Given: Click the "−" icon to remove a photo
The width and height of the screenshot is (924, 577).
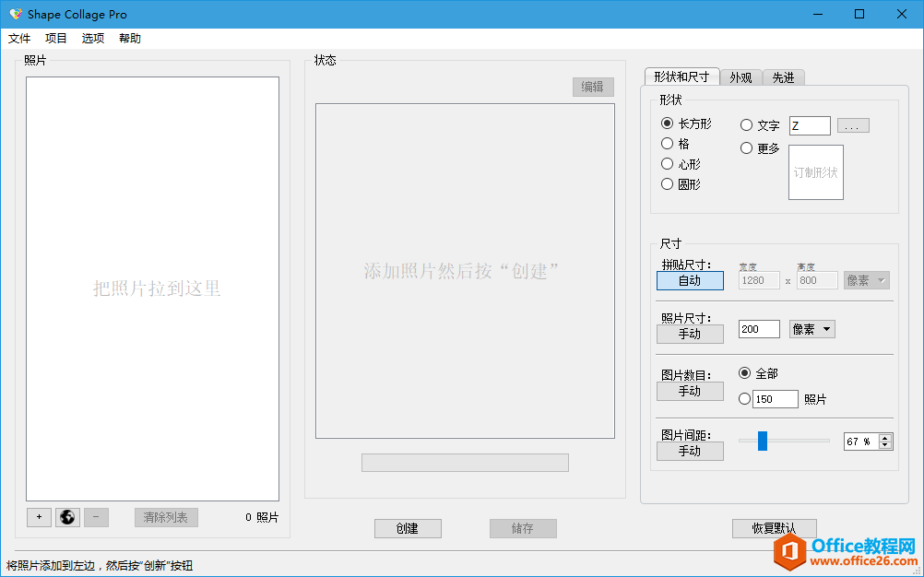Looking at the screenshot, I should point(95,517).
